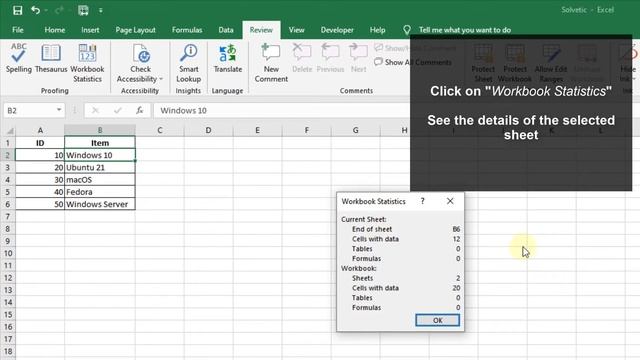
Task: Open the Quick Access Toolbar customize arrow
Action: (x=101, y=11)
